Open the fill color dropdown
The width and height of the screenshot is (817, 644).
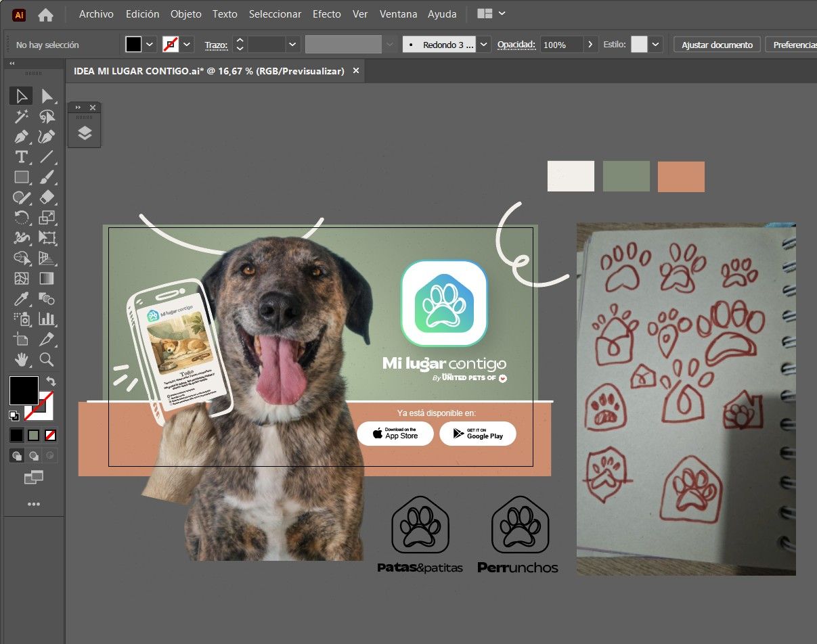[150, 45]
